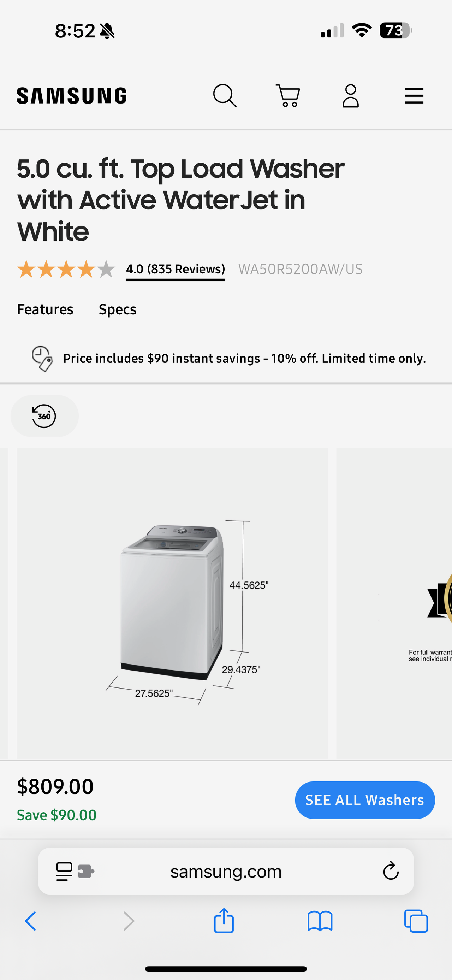Go to the Samsung logo home
Screen dimensions: 452x980
[x=71, y=95]
